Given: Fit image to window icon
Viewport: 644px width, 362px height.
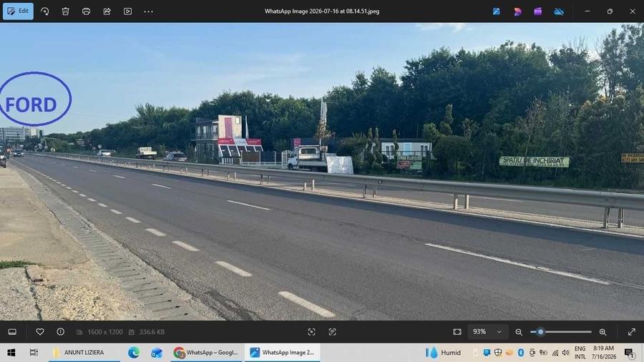Looking at the screenshot, I should point(457,332).
